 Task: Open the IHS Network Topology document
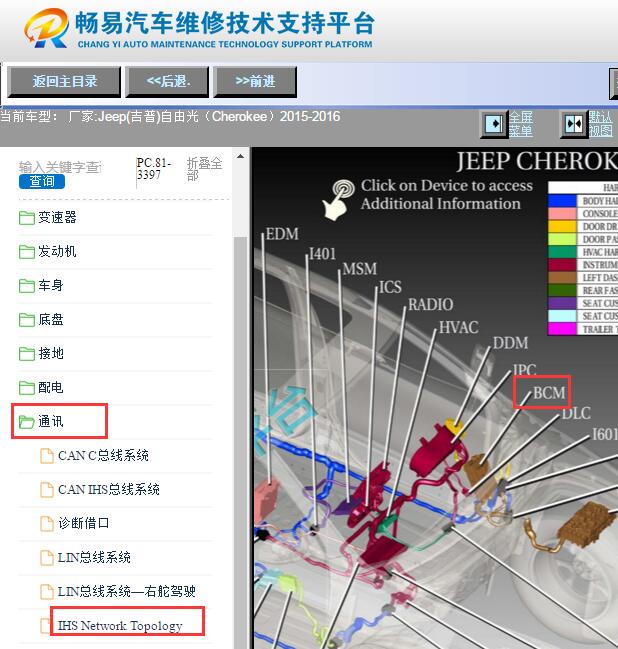(x=120, y=625)
